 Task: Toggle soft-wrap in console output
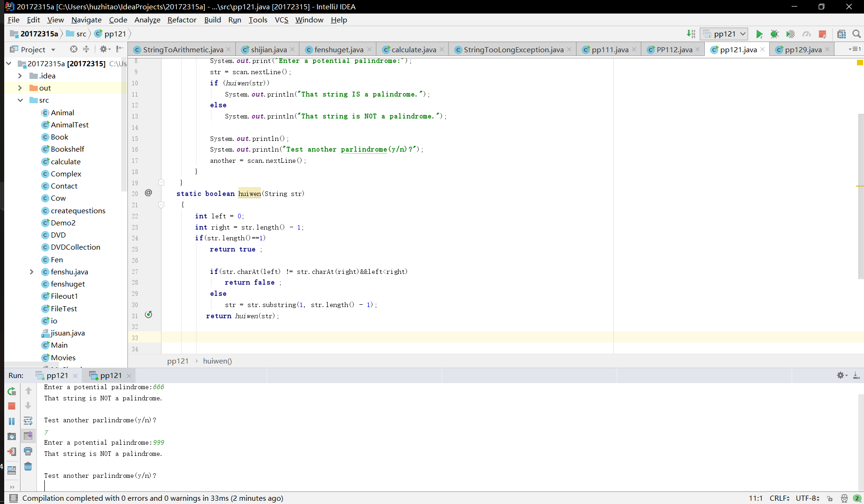coord(28,421)
